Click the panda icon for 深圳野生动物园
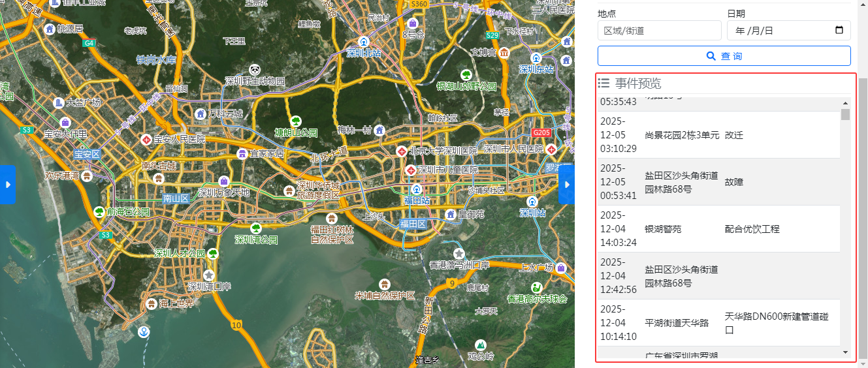 coord(255,69)
